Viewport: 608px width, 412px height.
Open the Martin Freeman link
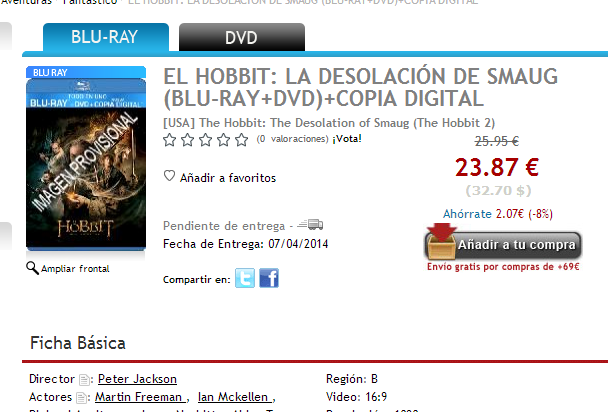tap(140, 397)
